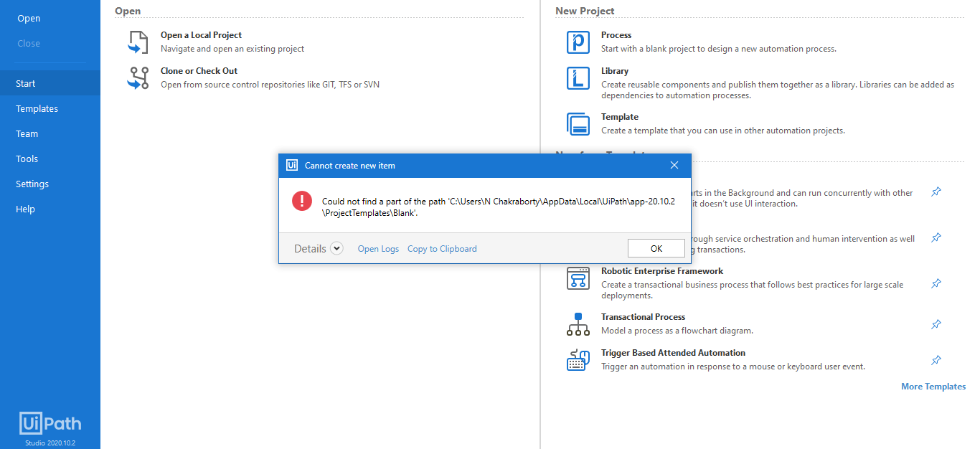This screenshot has width=980, height=449.
Task: Pin the Trigger Based Attended Automation template
Action: coord(936,360)
